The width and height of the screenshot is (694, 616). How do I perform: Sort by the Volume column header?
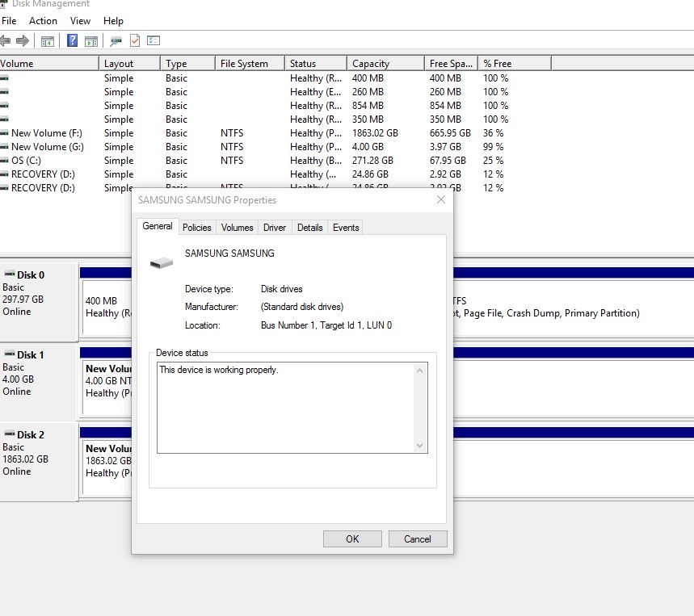click(48, 63)
